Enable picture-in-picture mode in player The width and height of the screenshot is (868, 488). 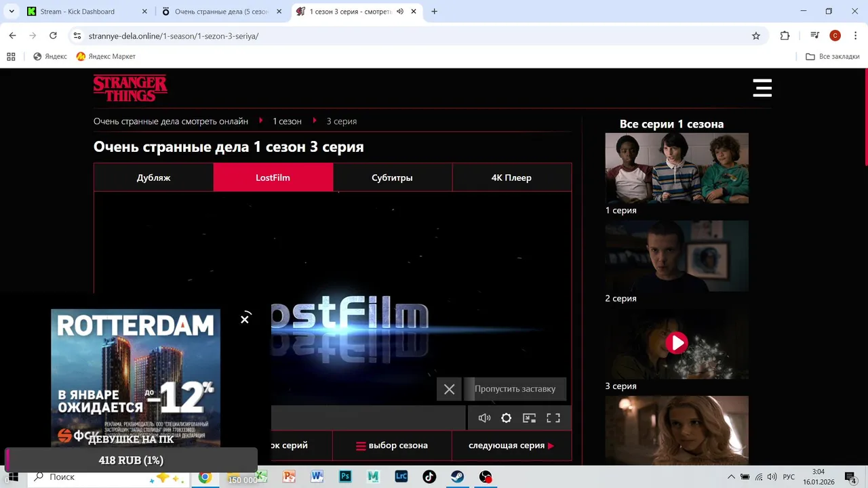click(530, 418)
